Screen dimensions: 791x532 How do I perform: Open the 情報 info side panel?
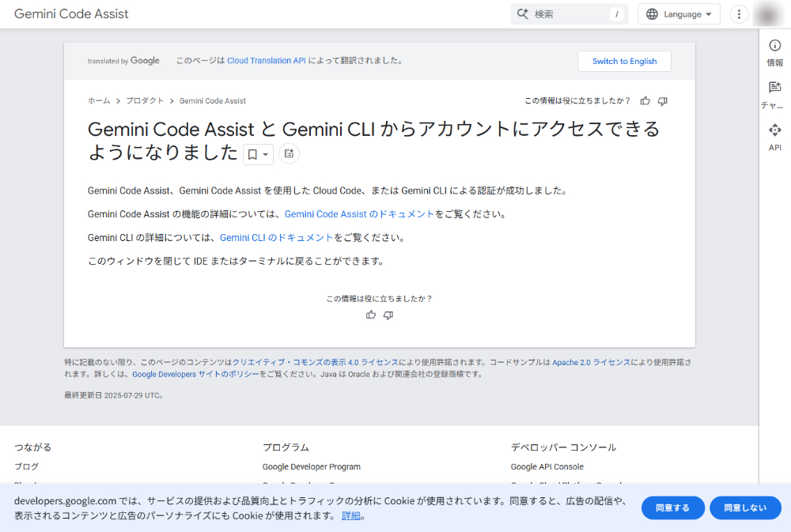775,52
